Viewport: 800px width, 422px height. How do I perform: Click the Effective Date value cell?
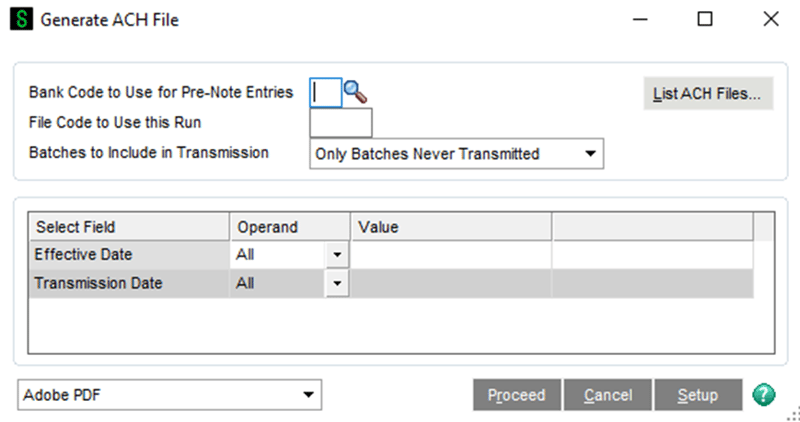coord(450,255)
